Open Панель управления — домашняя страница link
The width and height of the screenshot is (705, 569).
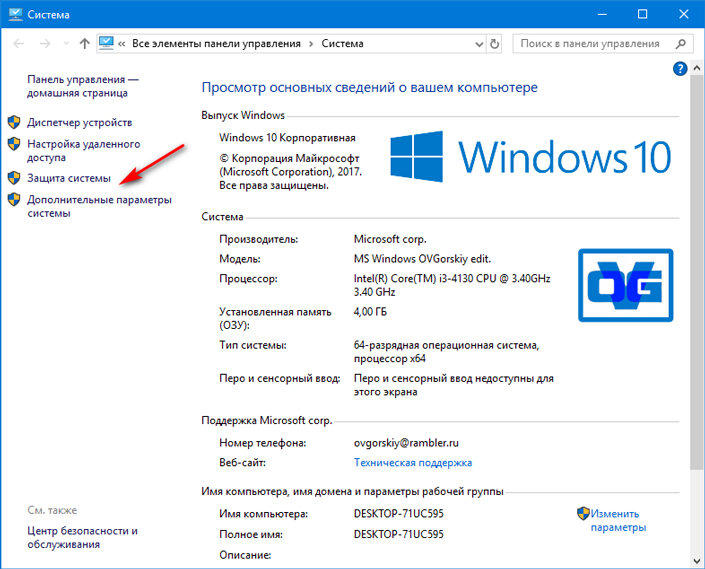tap(83, 86)
